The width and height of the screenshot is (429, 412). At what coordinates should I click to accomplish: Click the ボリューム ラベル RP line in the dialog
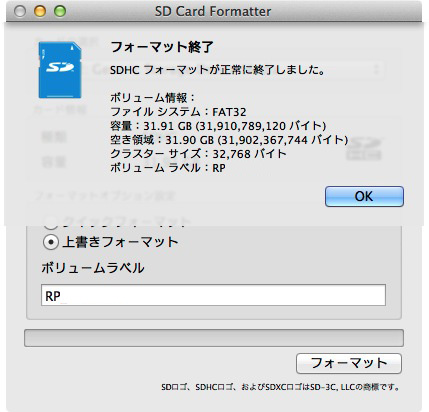click(x=168, y=168)
